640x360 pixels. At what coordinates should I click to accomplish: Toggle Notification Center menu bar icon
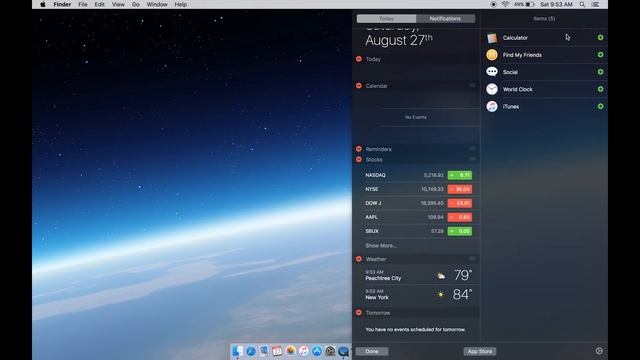tap(596, 4)
